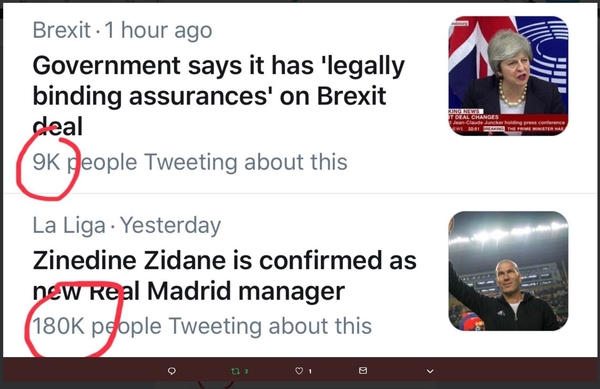Reply to the tweet using the speech bubble icon

pyautogui.click(x=172, y=371)
